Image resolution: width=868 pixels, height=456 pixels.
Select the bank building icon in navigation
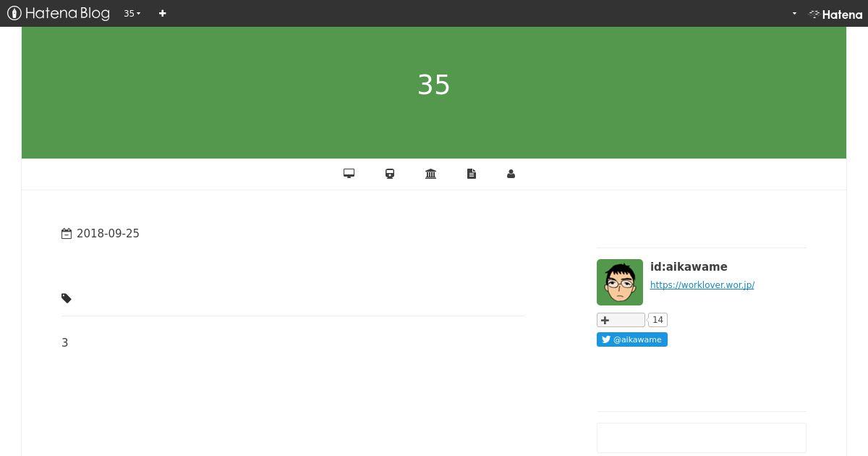coord(430,174)
